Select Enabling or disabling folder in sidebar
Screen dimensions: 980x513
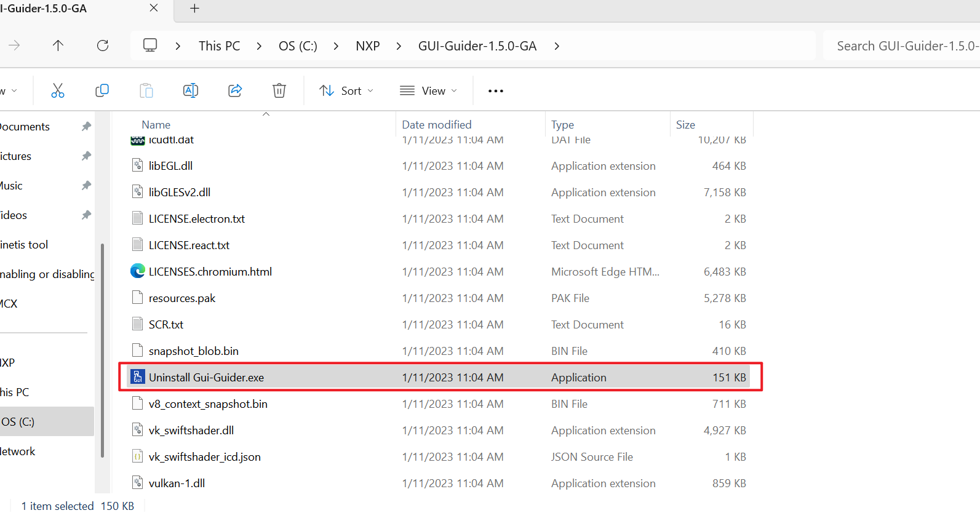click(47, 274)
